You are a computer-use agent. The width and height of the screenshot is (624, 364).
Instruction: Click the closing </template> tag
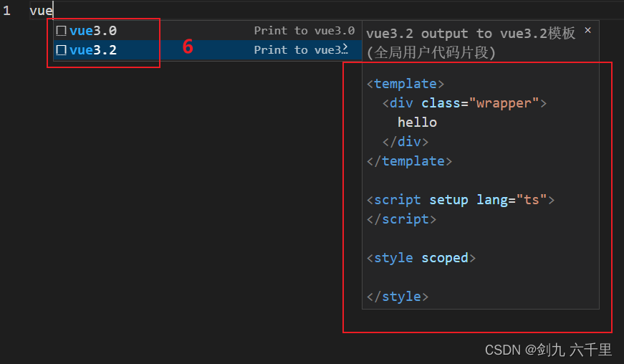point(409,161)
